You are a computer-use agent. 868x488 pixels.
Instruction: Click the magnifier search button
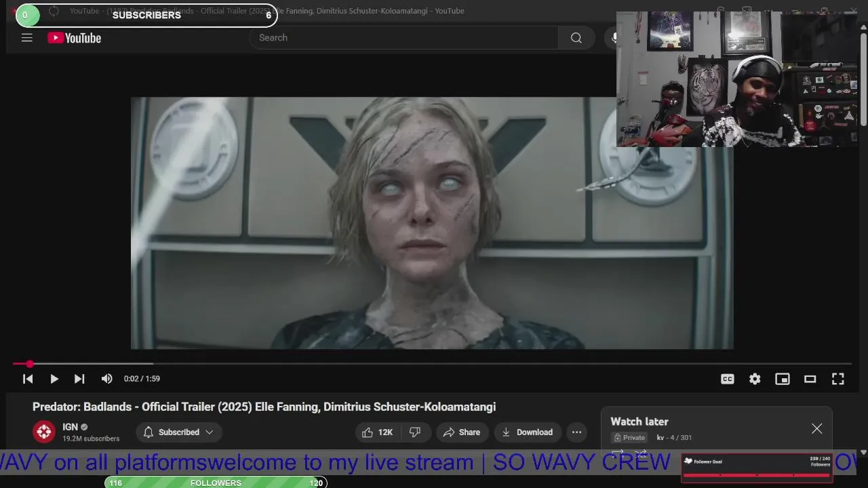(x=576, y=38)
